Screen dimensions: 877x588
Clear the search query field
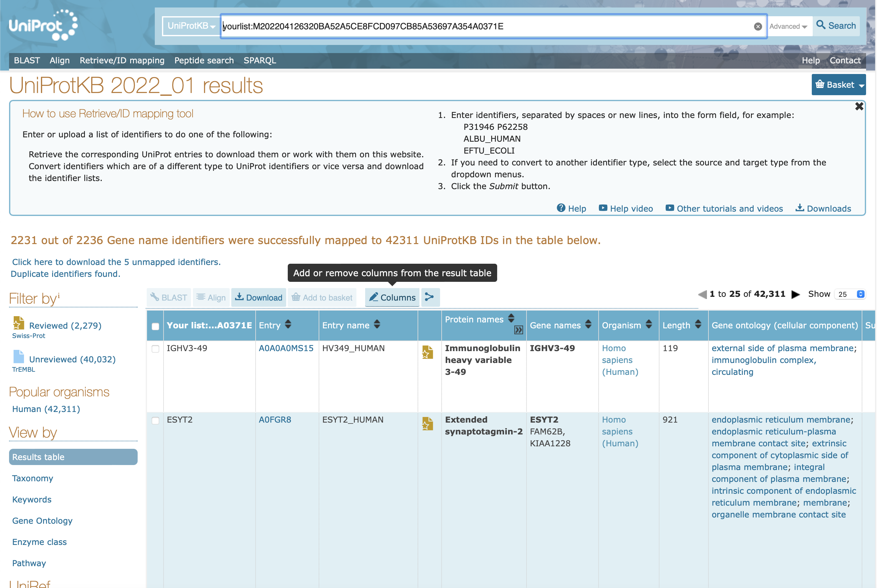click(x=757, y=27)
